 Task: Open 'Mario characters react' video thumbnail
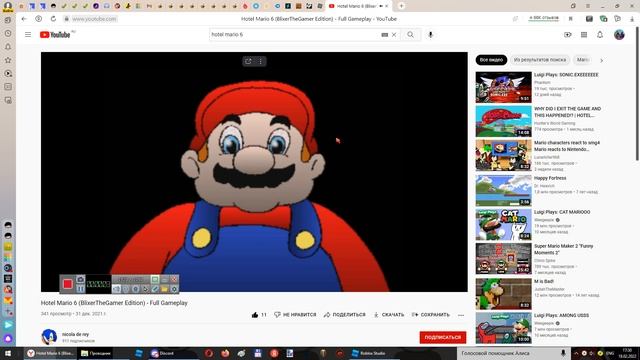tap(503, 155)
